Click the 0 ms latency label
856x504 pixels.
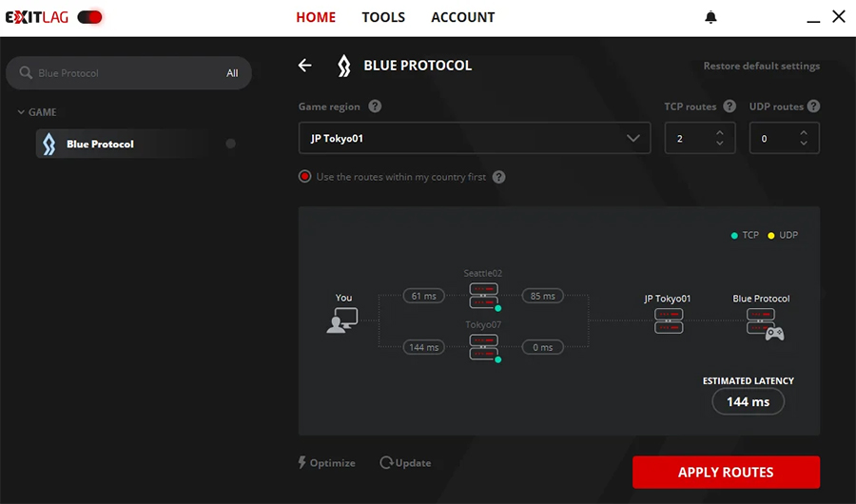pyautogui.click(x=543, y=347)
